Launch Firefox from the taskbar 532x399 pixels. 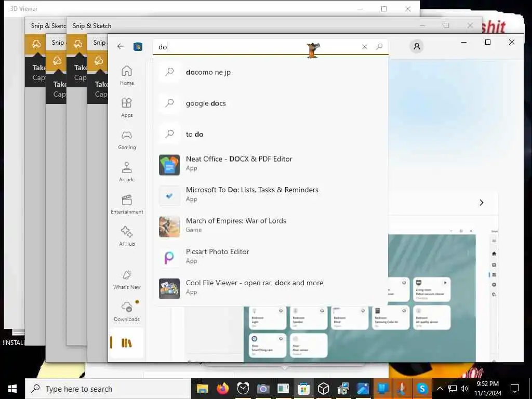222,389
